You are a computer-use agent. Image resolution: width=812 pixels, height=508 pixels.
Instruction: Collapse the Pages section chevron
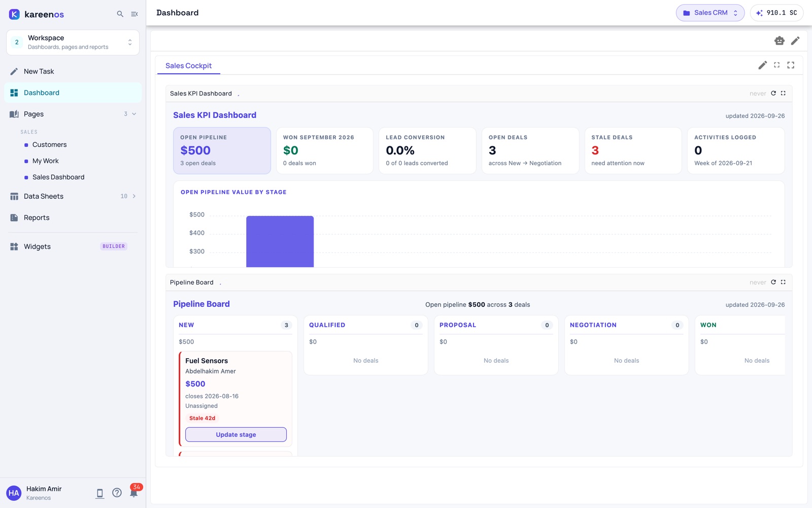pyautogui.click(x=134, y=114)
